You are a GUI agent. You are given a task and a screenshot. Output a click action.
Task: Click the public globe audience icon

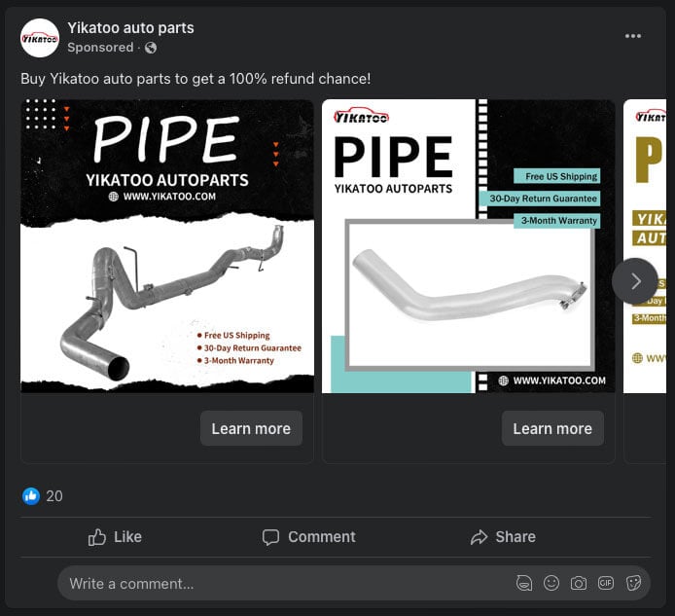coord(151,48)
